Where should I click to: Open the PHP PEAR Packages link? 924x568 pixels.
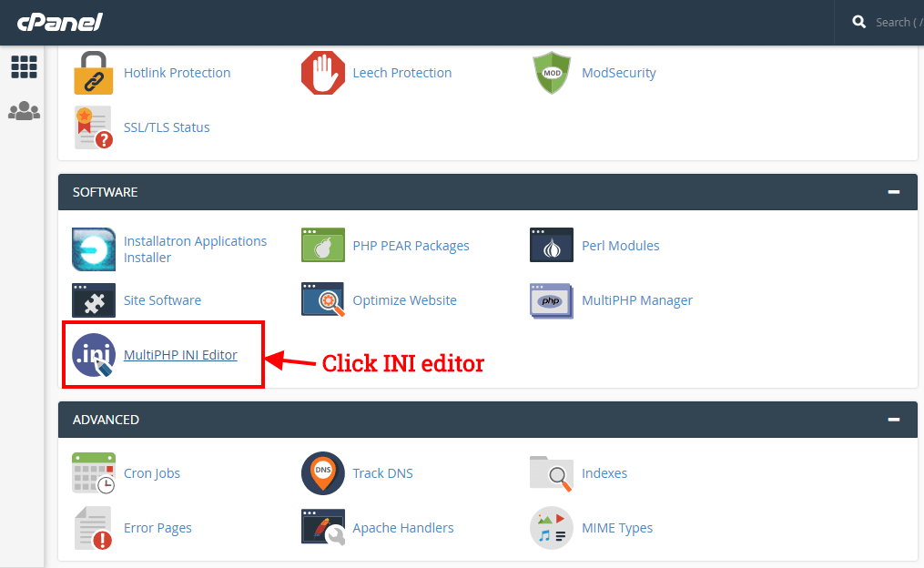coord(411,246)
